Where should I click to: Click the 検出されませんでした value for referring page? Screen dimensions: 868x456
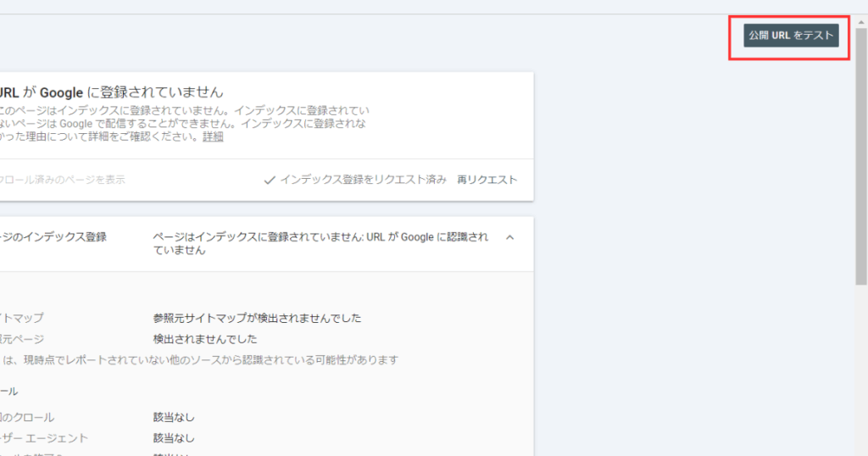pos(204,339)
